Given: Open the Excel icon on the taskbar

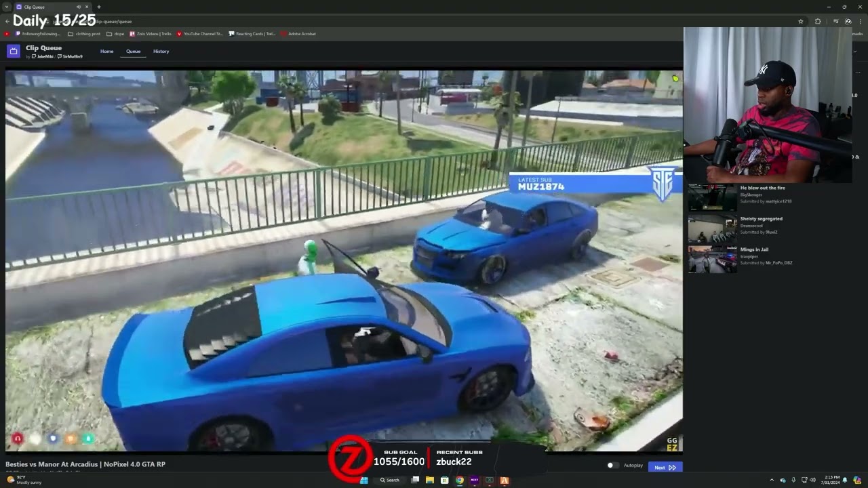Looking at the screenshot, I should pos(490,480).
